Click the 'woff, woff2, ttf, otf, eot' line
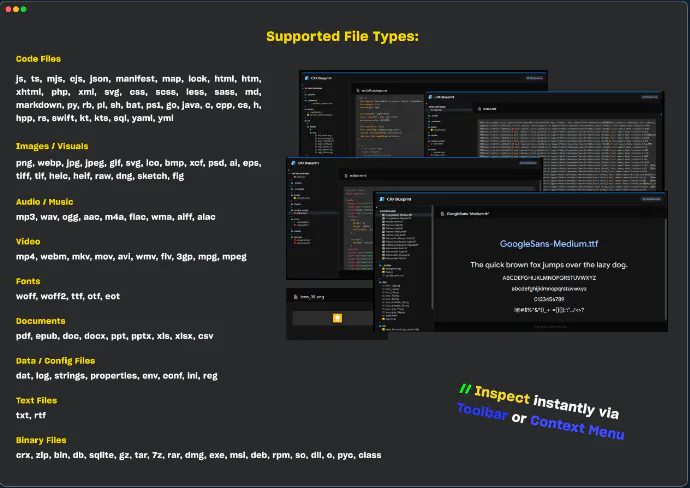The image size is (690, 488). pos(68,296)
